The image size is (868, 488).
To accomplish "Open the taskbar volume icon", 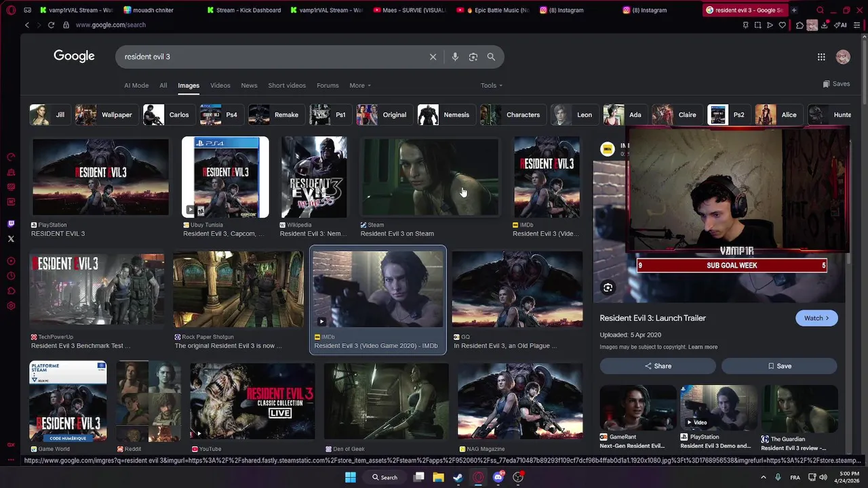I will [x=825, y=477].
